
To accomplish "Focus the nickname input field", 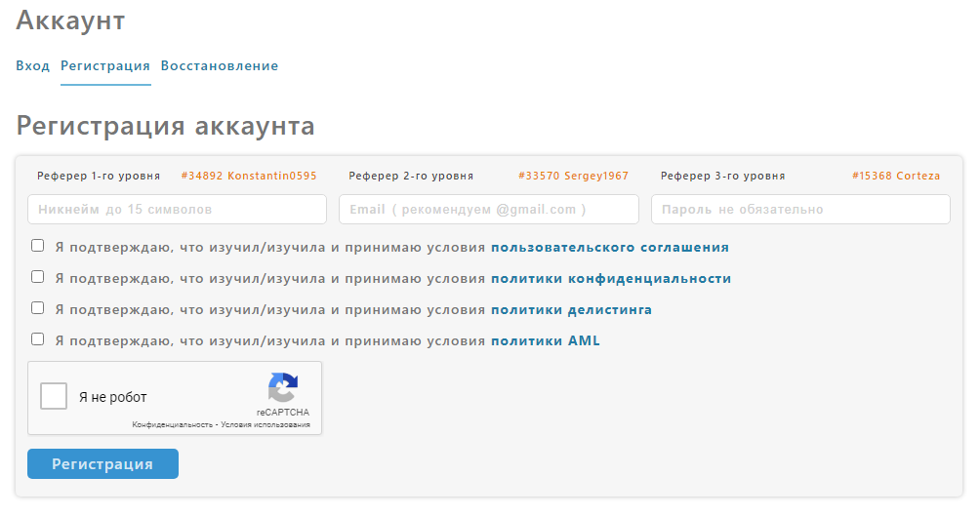I will pyautogui.click(x=177, y=210).
